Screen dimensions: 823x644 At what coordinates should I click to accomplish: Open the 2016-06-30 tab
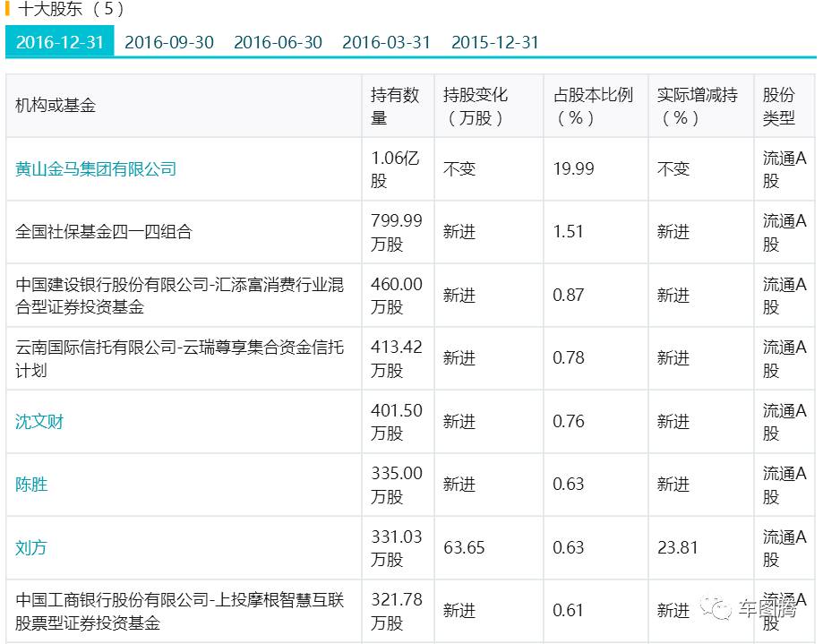coord(278,42)
